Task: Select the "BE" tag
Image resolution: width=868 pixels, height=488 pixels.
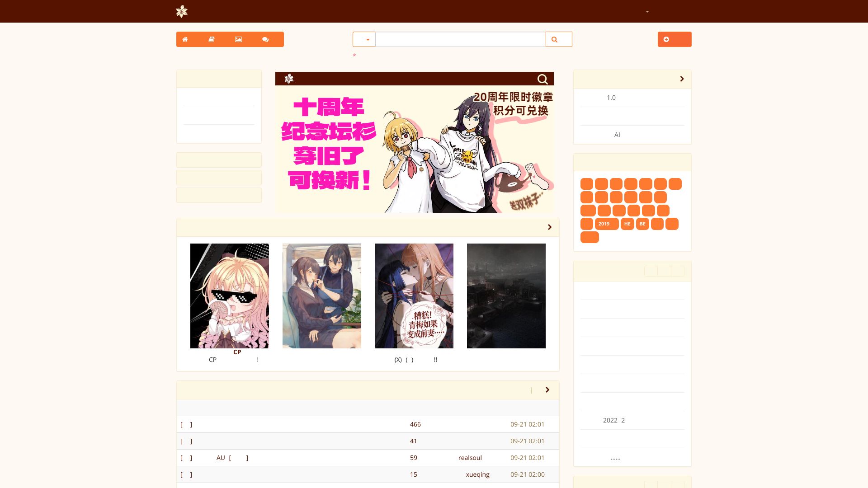Action: (x=642, y=224)
